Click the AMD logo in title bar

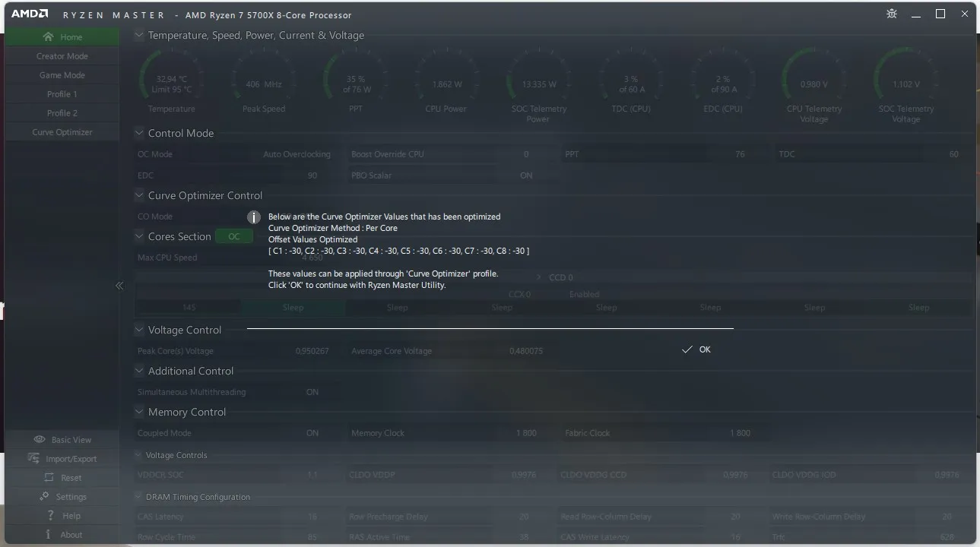point(30,14)
